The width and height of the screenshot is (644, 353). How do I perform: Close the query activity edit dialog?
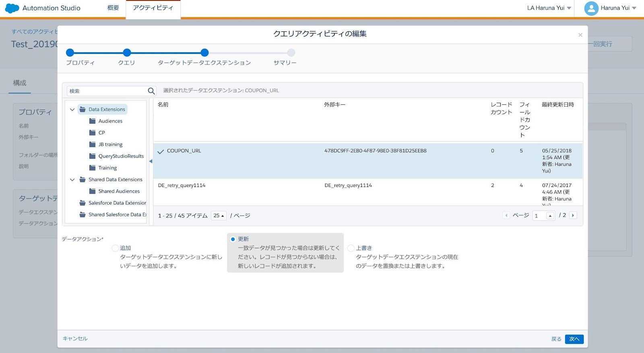[x=580, y=35]
